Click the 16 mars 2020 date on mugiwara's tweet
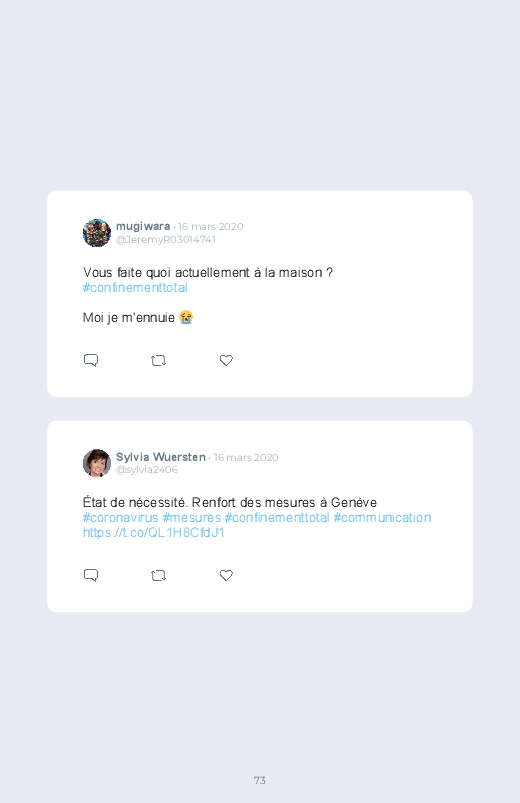This screenshot has width=520, height=803. [211, 226]
